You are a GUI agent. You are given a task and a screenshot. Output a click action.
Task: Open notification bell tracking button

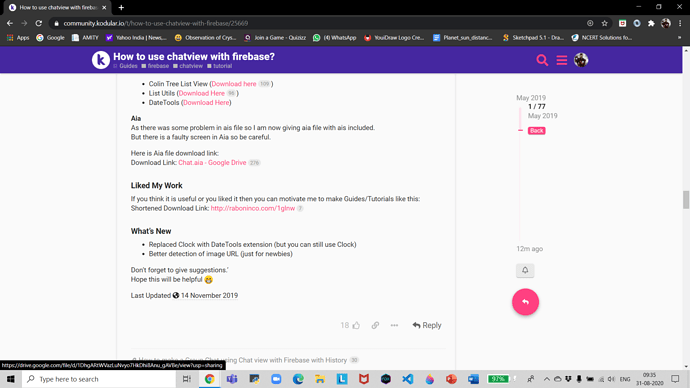(525, 270)
